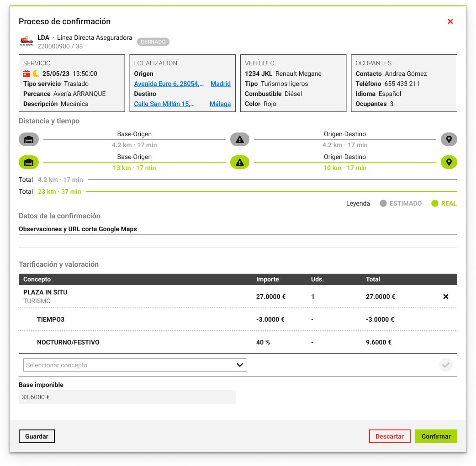Click the green real destination pin icon
476x466 pixels.
click(x=449, y=163)
